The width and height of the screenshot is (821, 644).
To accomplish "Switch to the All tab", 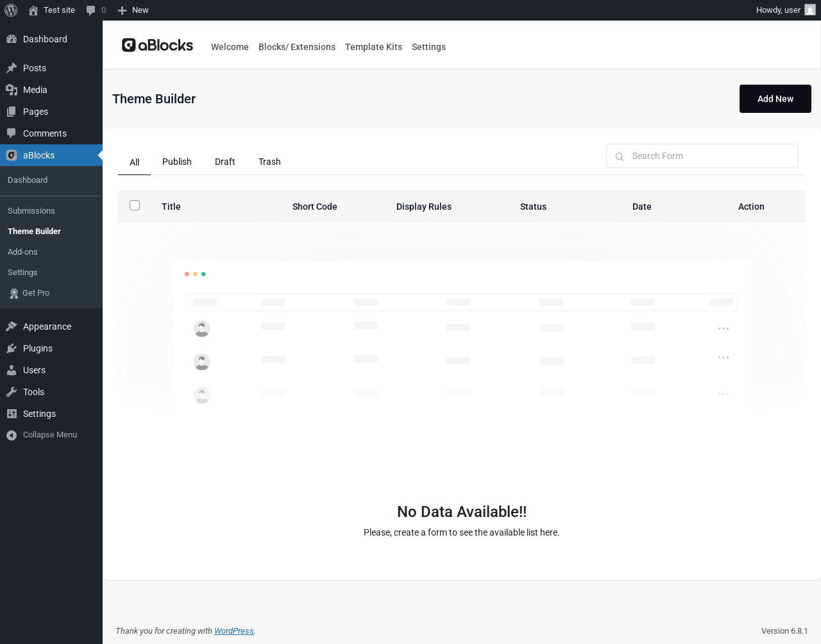I will click(x=134, y=162).
